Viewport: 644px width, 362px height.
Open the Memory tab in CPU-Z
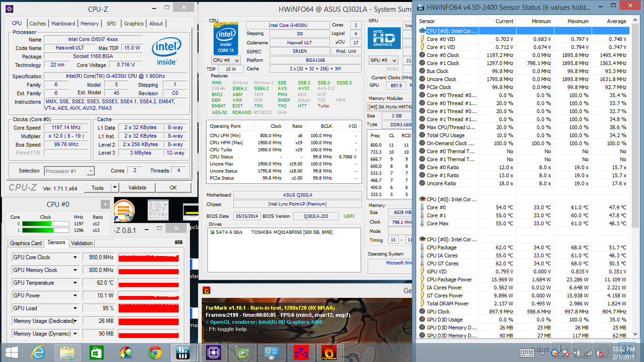(90, 24)
